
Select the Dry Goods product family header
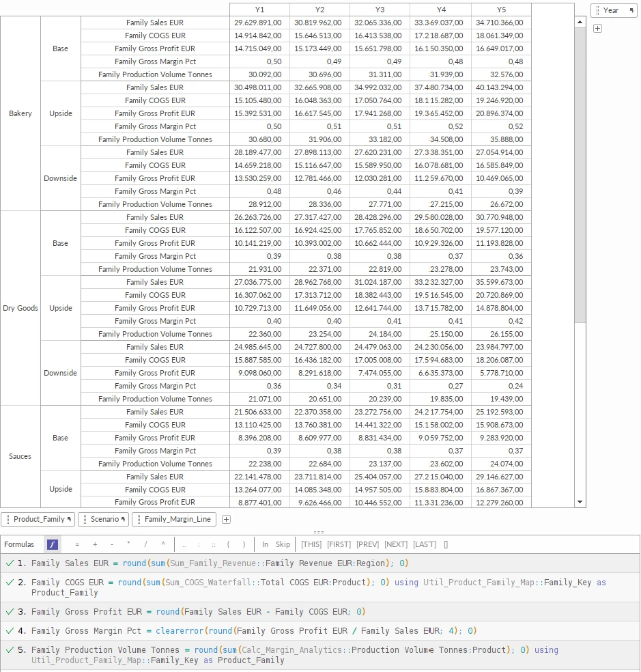(20, 308)
